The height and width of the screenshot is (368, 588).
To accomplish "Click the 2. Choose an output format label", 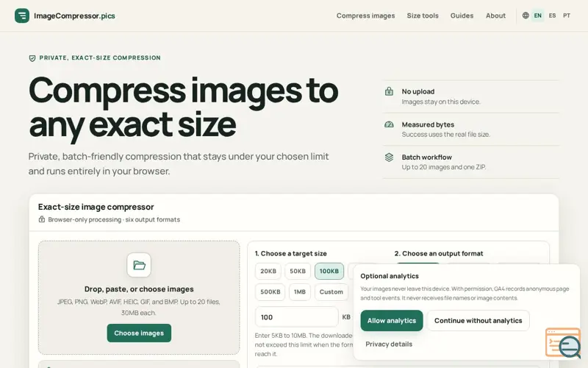I will 439,253.
